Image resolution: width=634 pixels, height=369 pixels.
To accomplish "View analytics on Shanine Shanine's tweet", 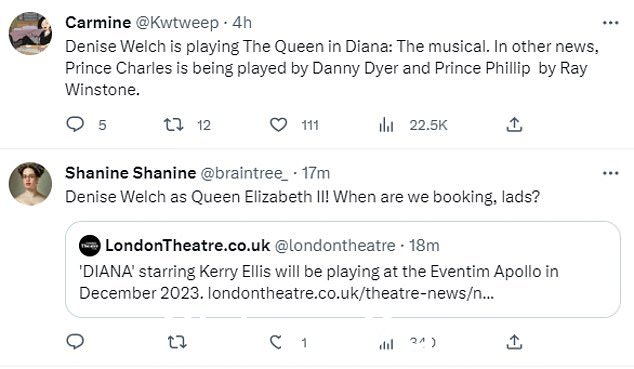I will click(386, 344).
